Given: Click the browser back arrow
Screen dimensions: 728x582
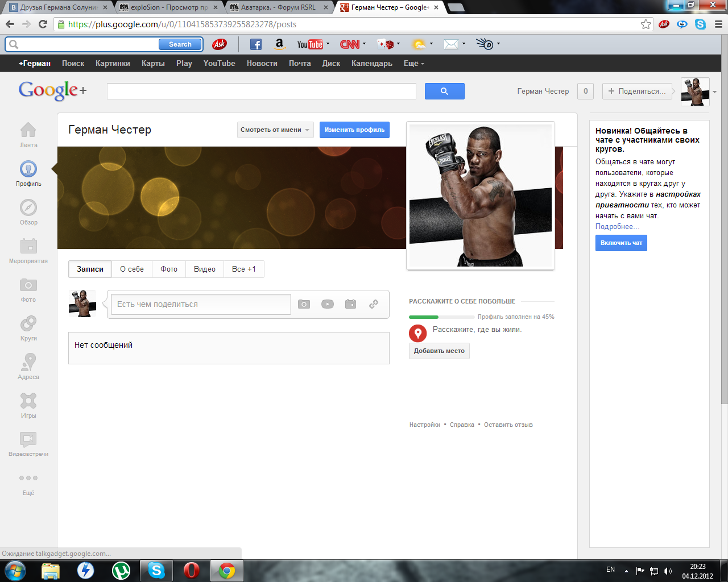Looking at the screenshot, I should coord(10,24).
